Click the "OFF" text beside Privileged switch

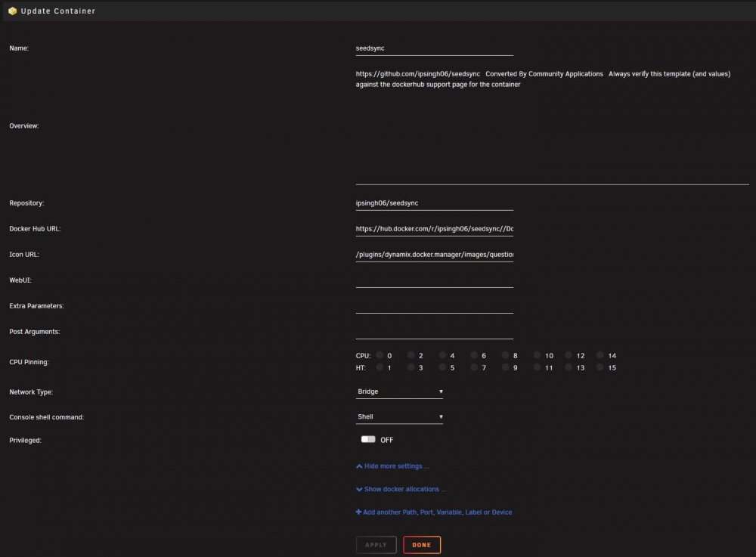[386, 440]
